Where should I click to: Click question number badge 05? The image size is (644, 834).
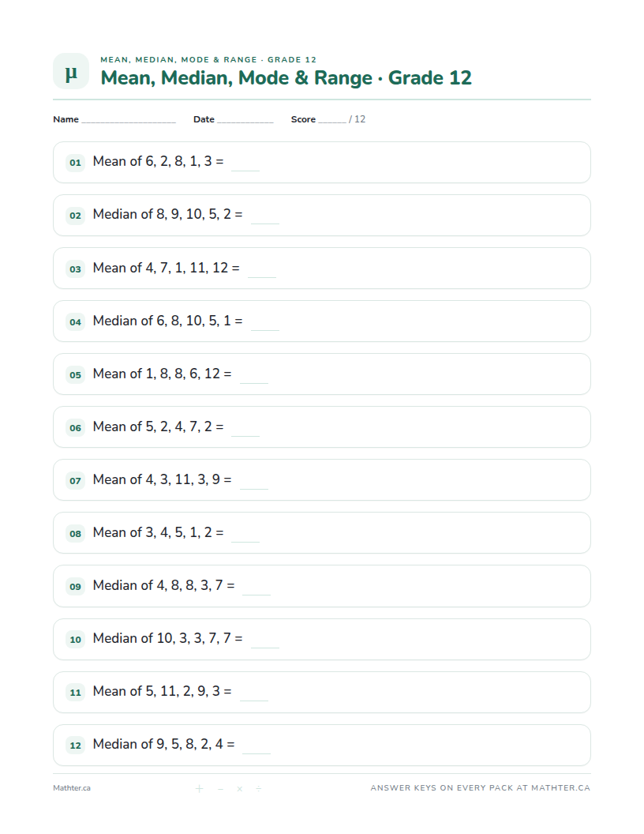point(76,374)
